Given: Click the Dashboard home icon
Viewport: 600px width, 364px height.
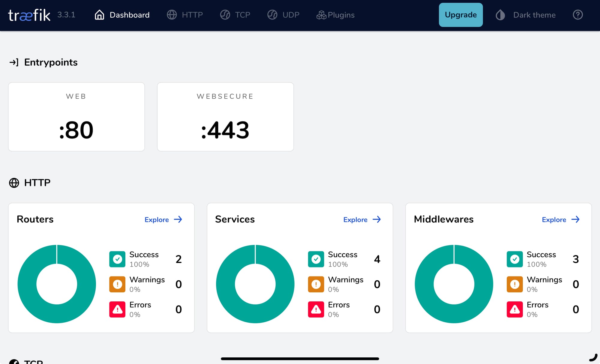Looking at the screenshot, I should pyautogui.click(x=99, y=15).
